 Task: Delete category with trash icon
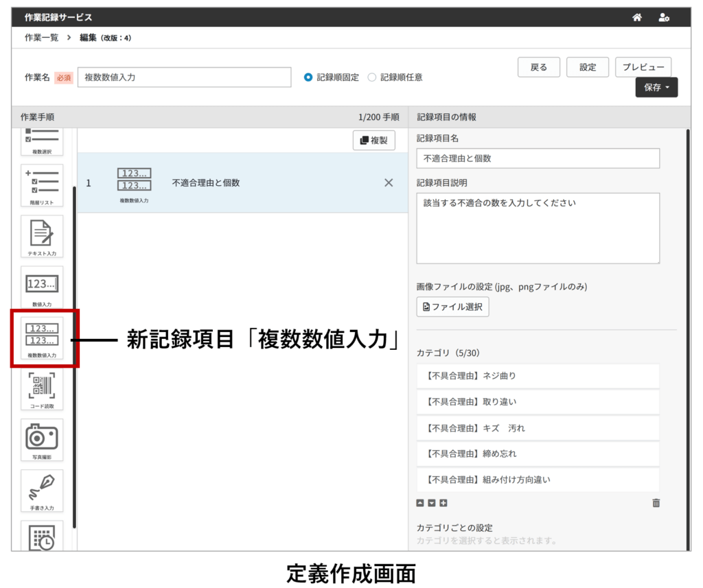click(x=656, y=503)
